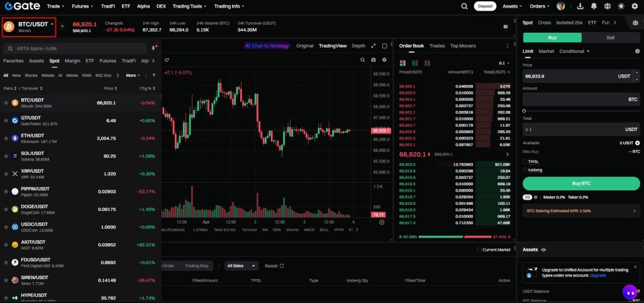Screen dimensions: 644x303
Task: Open the Trade dropdown menu
Action: point(55,6)
